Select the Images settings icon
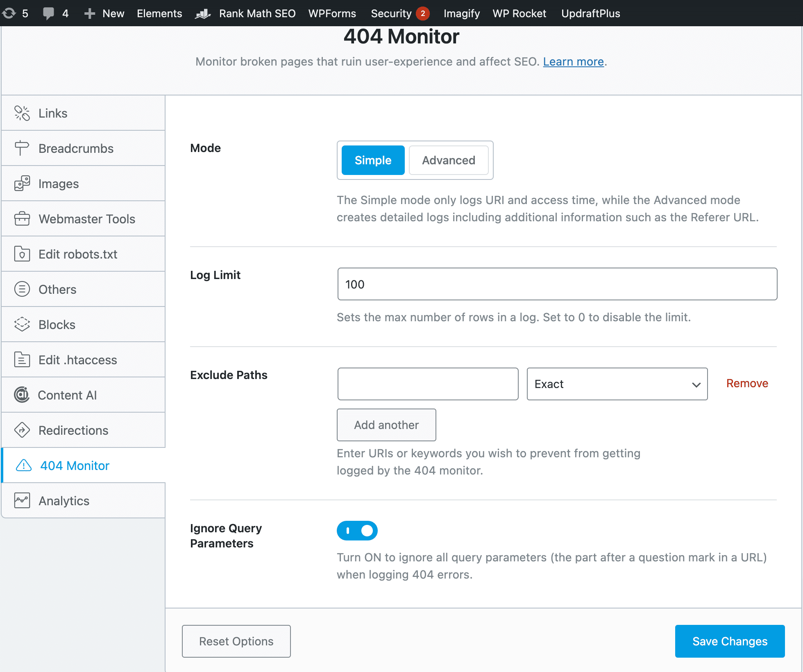 coord(22,183)
